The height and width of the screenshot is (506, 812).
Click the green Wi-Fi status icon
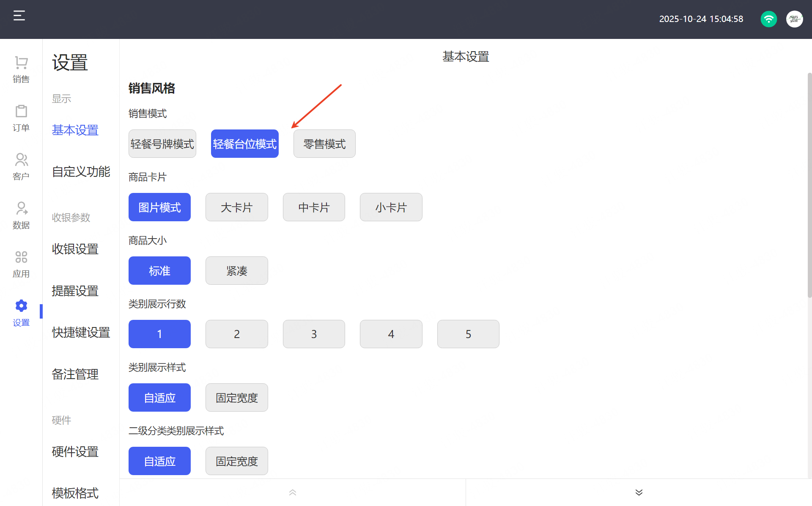tap(768, 19)
